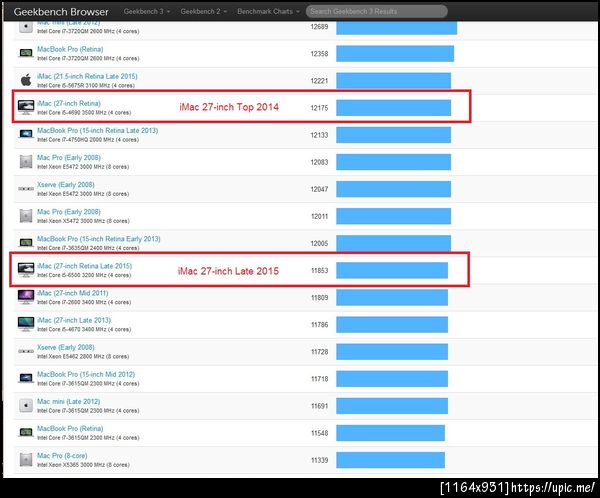Click the blue score bar for 12175

[x=393, y=108]
